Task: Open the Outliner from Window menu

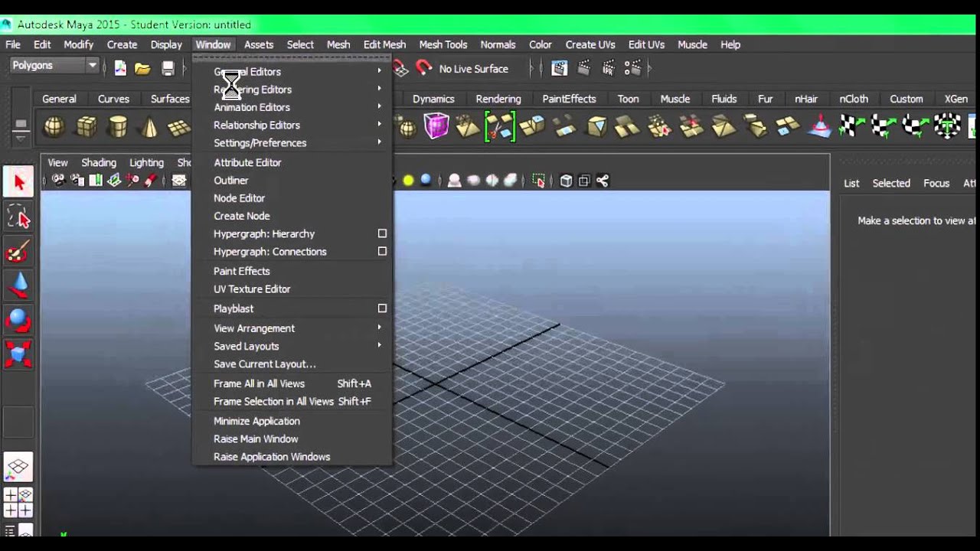Action: tap(292, 181)
